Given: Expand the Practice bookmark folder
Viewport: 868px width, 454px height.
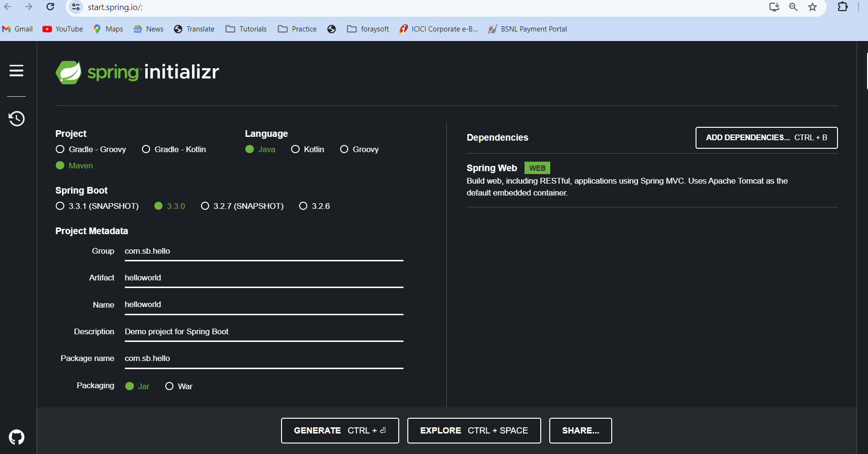Looking at the screenshot, I should [x=298, y=29].
